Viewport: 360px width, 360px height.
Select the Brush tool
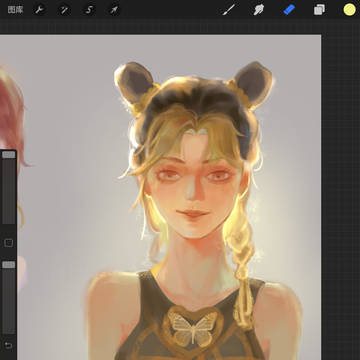click(229, 10)
